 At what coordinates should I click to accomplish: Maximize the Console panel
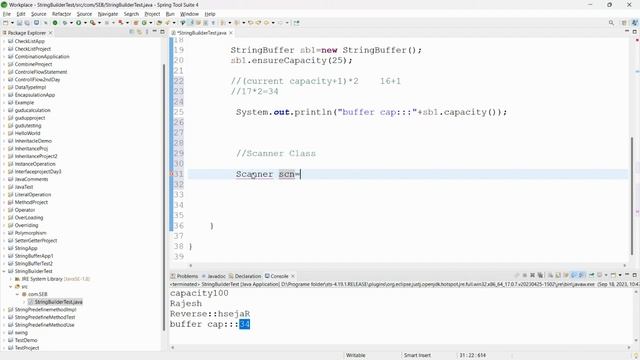click(x=635, y=275)
